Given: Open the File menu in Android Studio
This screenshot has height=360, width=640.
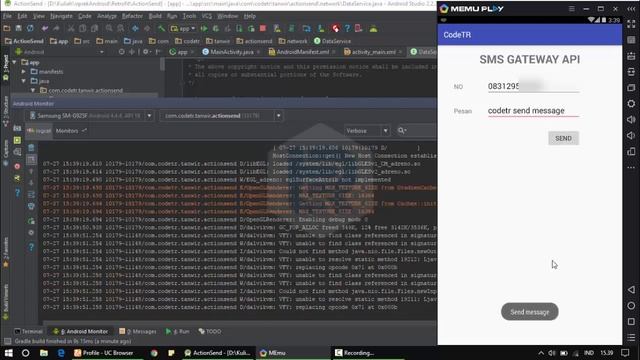Looking at the screenshot, I should pyautogui.click(x=7, y=16).
